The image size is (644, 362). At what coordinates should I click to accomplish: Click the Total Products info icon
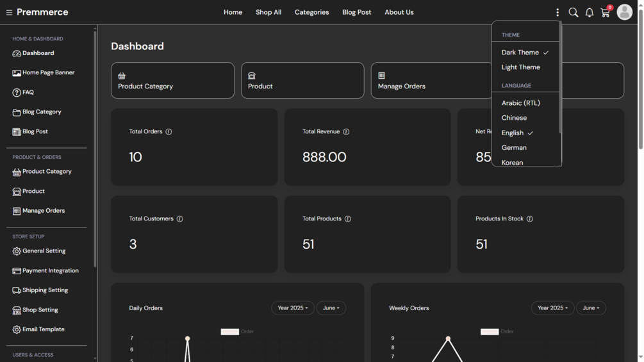(348, 218)
